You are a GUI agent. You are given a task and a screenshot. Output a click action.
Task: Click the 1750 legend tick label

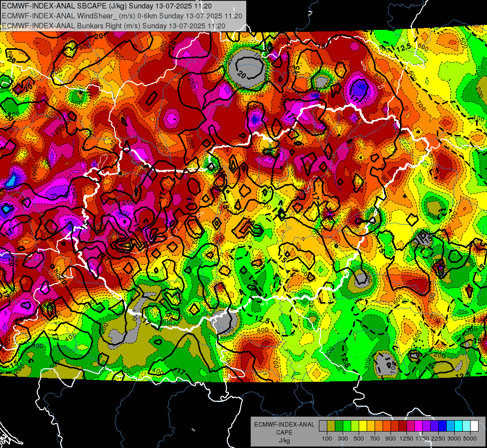[422, 439]
